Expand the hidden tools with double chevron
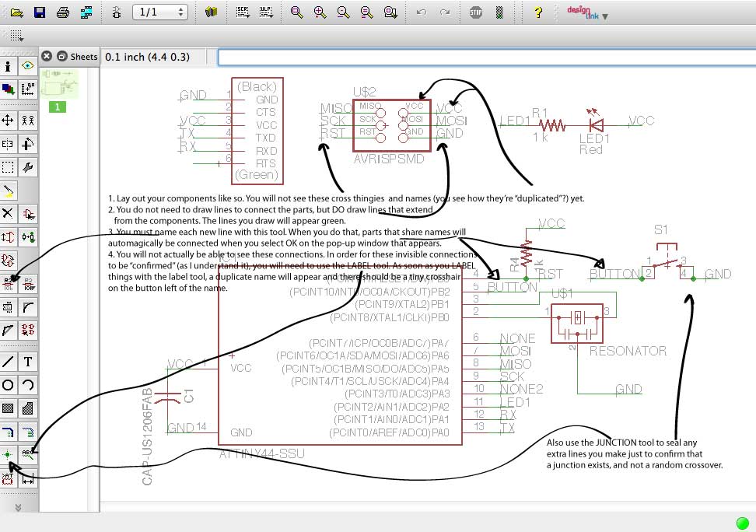 pyautogui.click(x=17, y=507)
